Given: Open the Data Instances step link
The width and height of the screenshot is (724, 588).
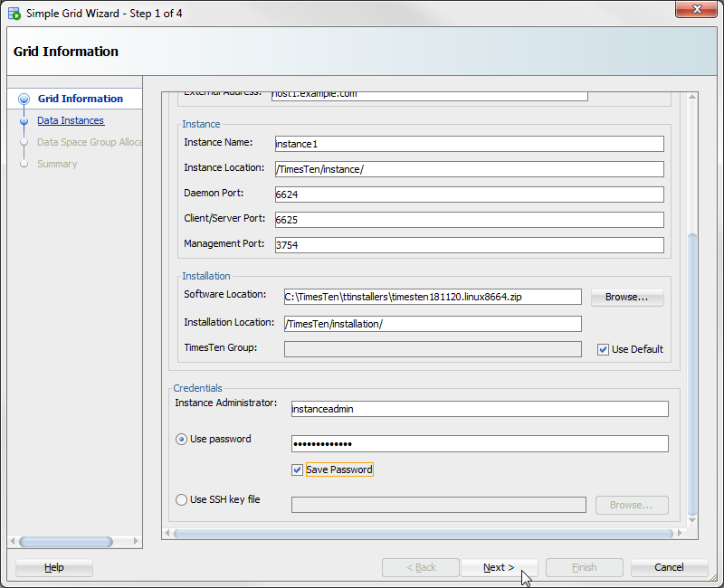Looking at the screenshot, I should [71, 120].
